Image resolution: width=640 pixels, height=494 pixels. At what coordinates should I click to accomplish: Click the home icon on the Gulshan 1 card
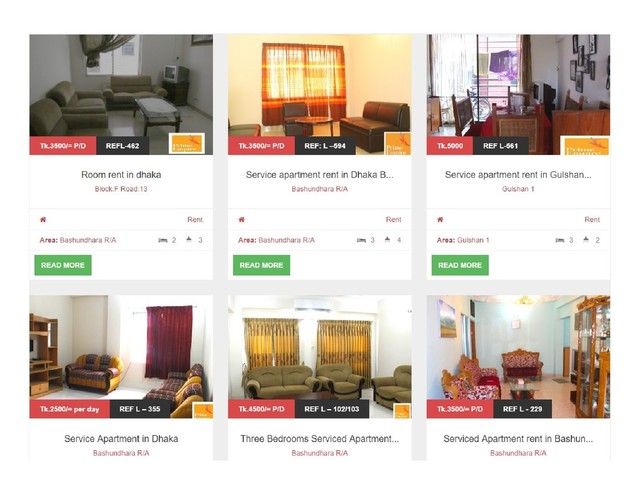click(440, 220)
